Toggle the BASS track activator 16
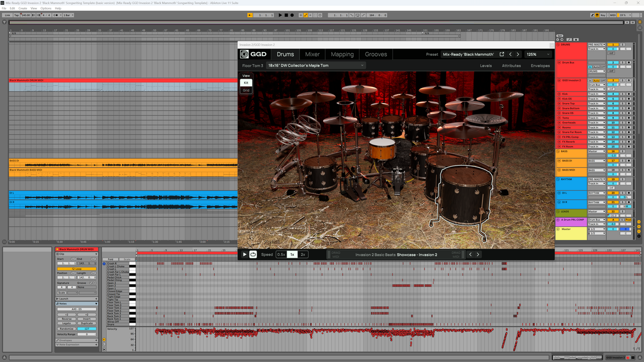Viewport: 644px width, 362px height. coord(613,152)
